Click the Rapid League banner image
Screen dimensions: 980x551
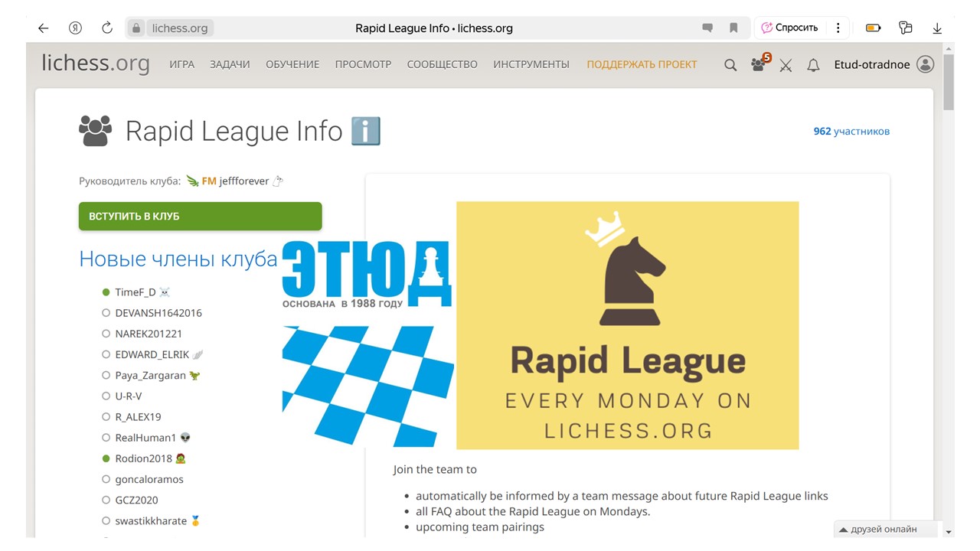tap(627, 325)
